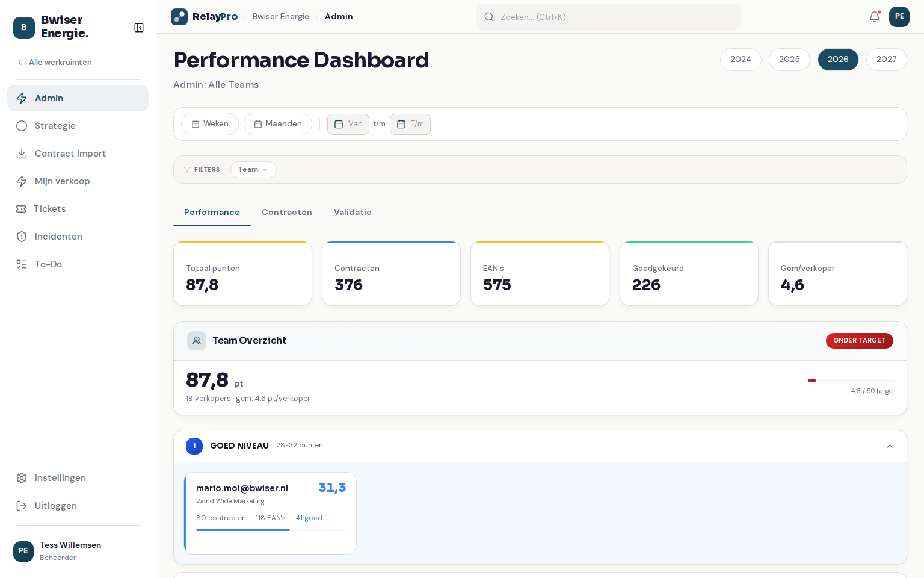Open Strategie in the sidebar
This screenshot has width=924, height=578.
pos(78,126)
